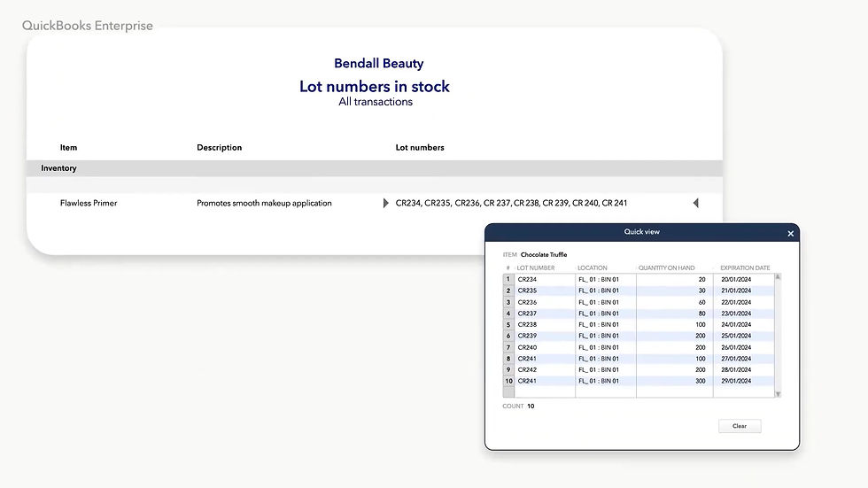Screen dimensions: 868x488
Task: Click expiration date 28/01/2024
Action: tap(736, 369)
